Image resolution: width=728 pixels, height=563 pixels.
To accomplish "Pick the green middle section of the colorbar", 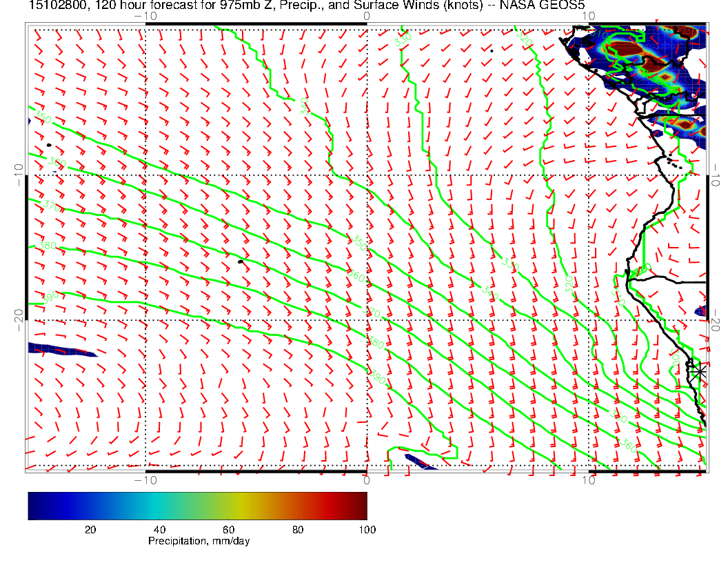I will pos(200,505).
